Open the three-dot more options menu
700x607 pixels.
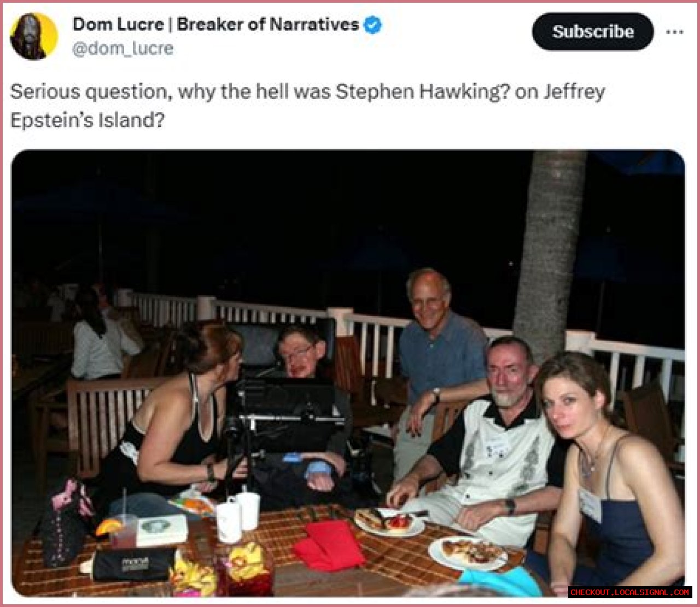674,32
